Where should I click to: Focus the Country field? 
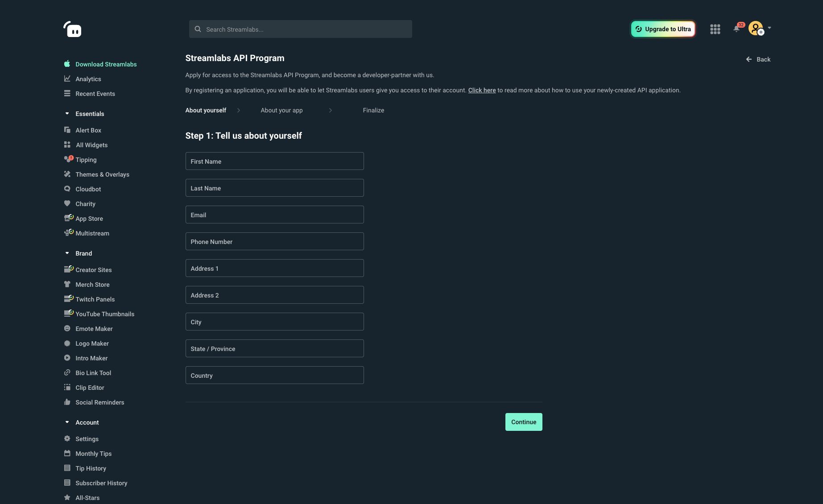(x=274, y=375)
